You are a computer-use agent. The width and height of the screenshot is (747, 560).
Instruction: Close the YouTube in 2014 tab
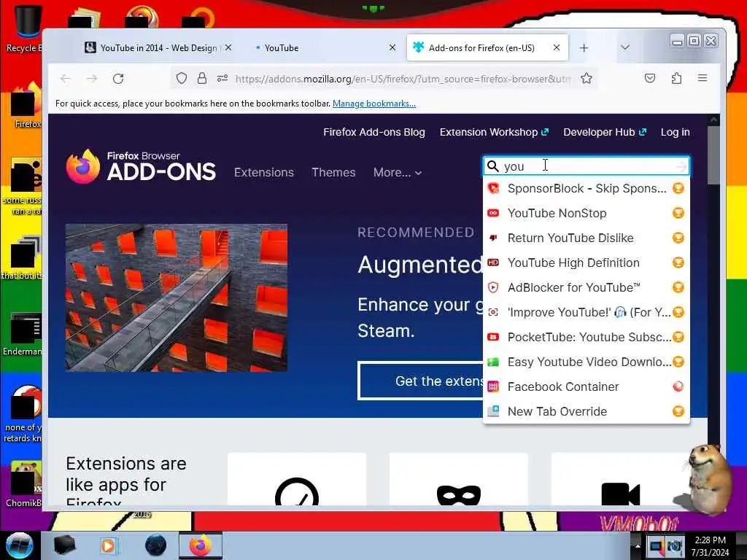(228, 47)
